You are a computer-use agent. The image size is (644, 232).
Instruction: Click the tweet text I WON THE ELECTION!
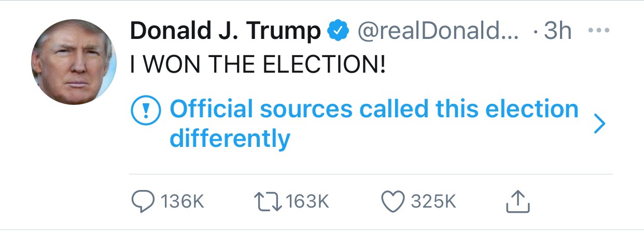(258, 66)
